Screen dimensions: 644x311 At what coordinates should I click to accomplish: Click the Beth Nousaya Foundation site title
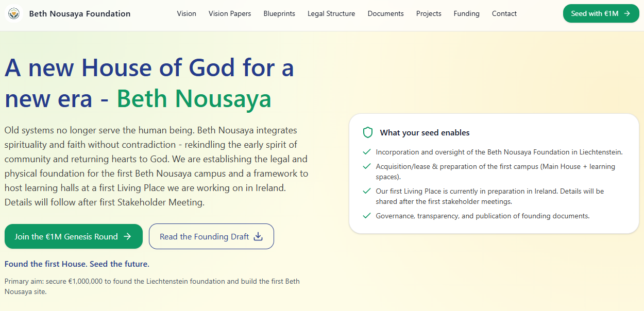(80, 13)
